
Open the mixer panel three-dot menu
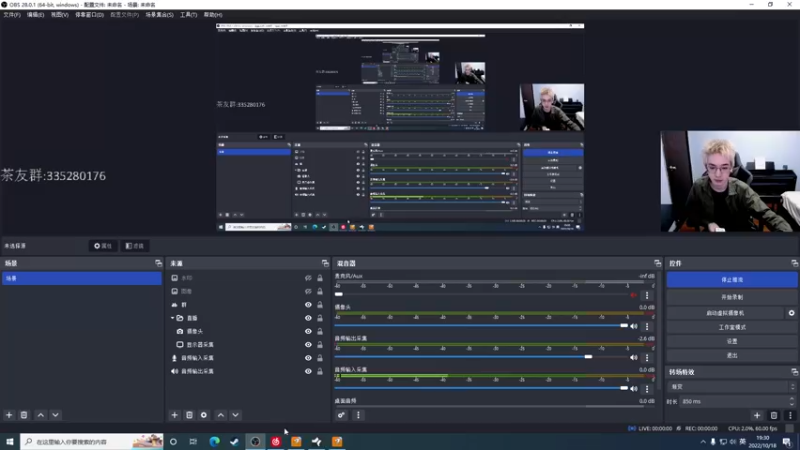358,415
